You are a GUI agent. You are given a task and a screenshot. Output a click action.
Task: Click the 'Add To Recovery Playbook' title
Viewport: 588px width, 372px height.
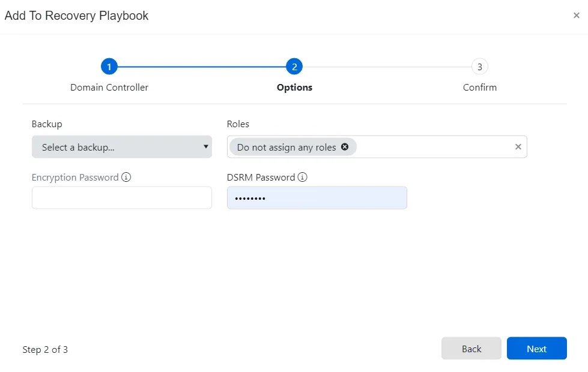click(x=76, y=16)
